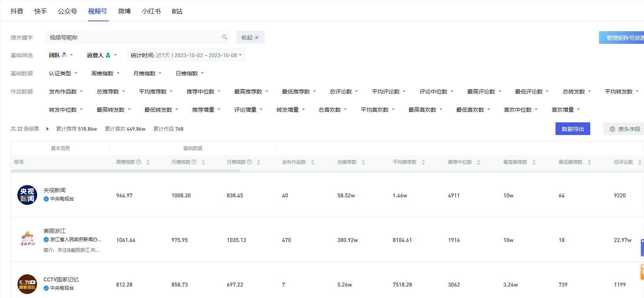This screenshot has width=644, height=298.
Task: Open the 转发中位数 filter dropdown
Action: 66,110
